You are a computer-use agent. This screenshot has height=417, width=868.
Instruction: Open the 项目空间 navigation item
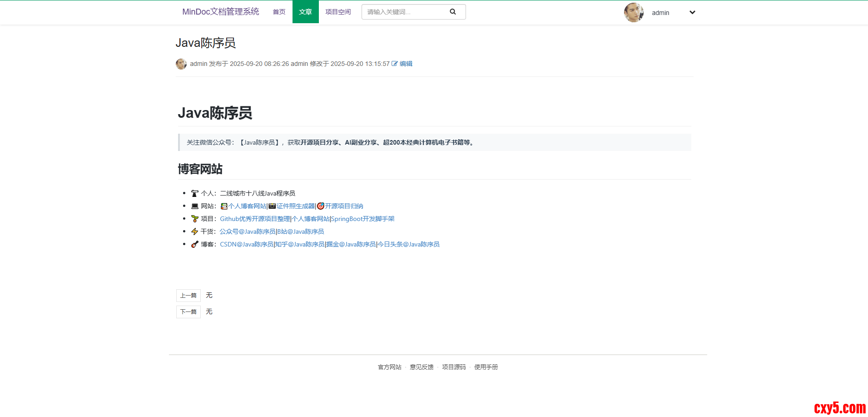(338, 12)
